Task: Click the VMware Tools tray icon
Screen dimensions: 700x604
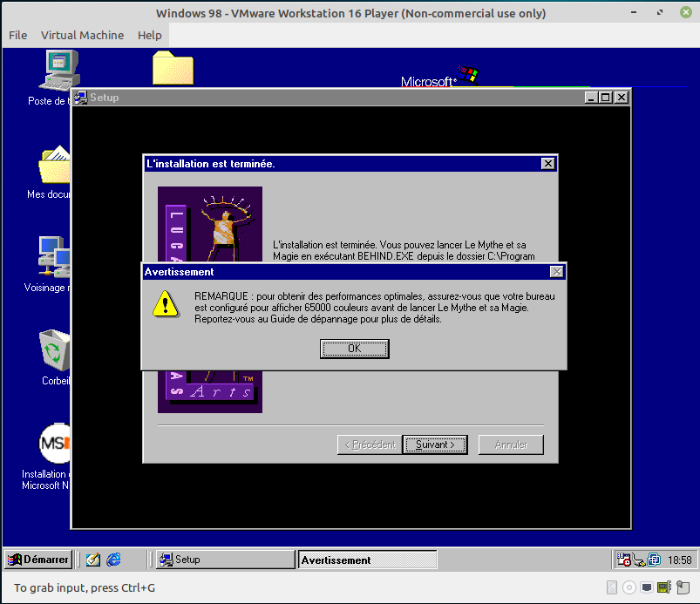Action: coord(654,560)
